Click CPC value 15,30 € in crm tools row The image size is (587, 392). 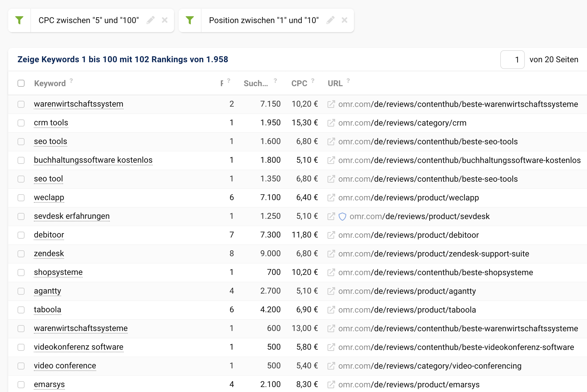pos(305,123)
